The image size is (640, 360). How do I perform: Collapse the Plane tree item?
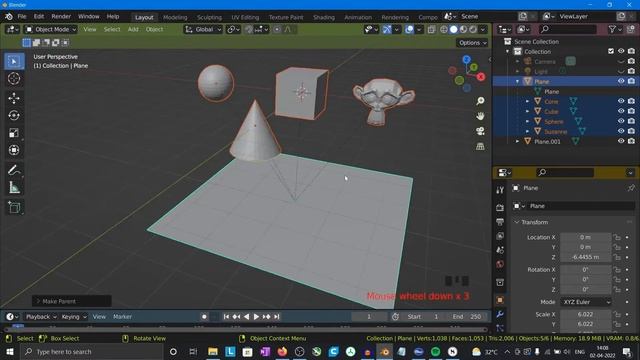[x=518, y=81]
